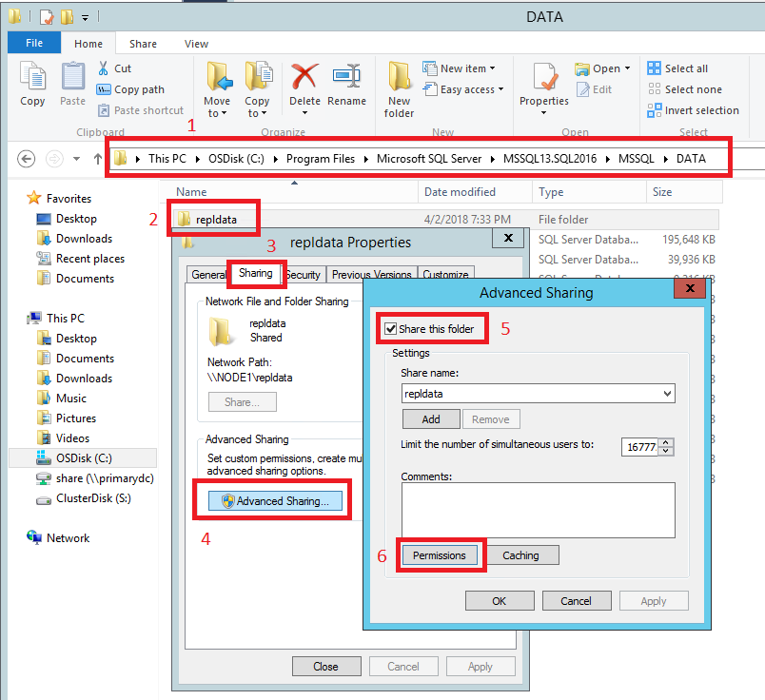Click the simultaneous users number field
The image size is (765, 700).
click(x=640, y=447)
